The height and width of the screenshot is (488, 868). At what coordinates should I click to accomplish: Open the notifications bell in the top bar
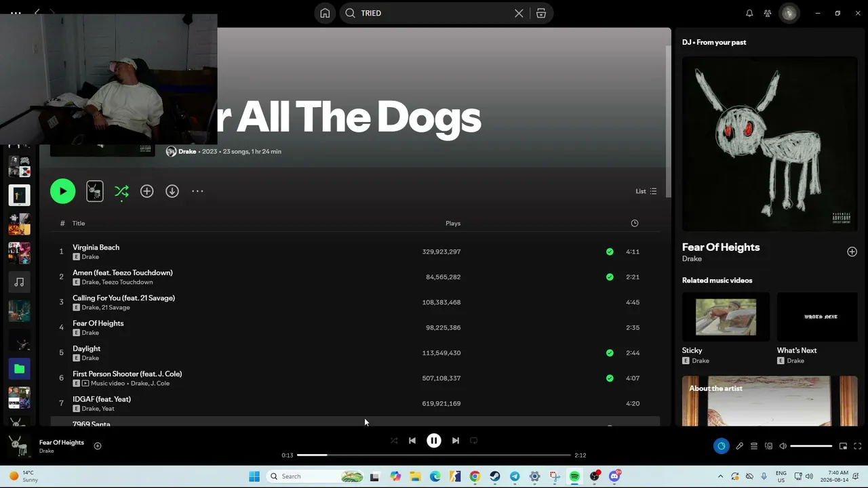pos(749,13)
